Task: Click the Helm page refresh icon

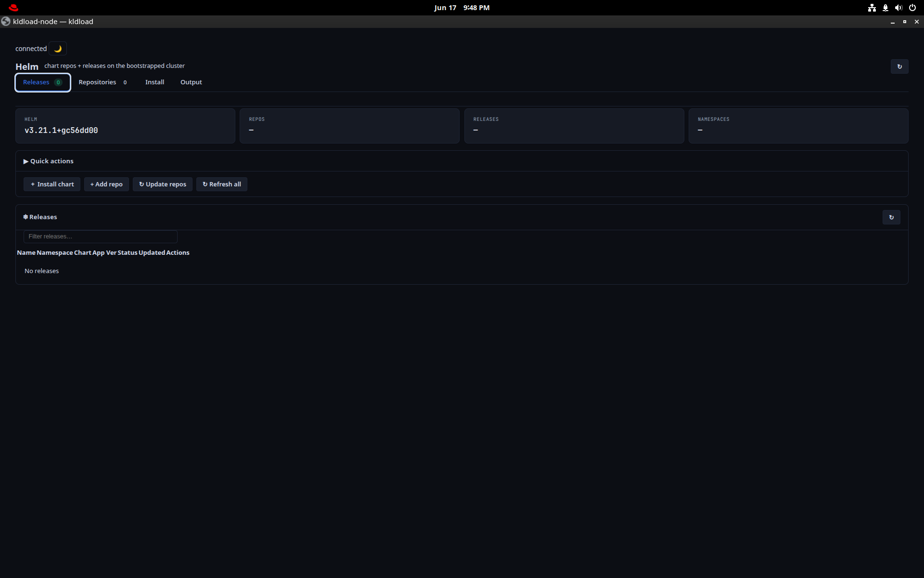Action: [899, 66]
